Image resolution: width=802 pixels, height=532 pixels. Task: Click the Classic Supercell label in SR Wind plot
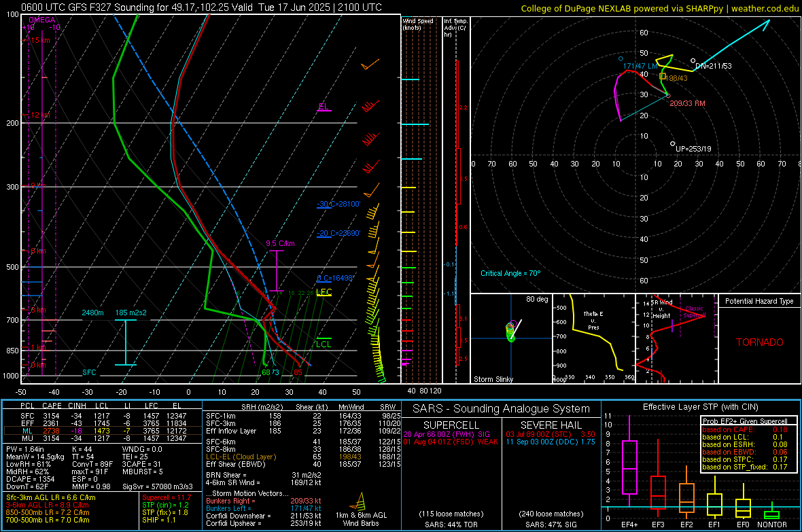point(694,312)
